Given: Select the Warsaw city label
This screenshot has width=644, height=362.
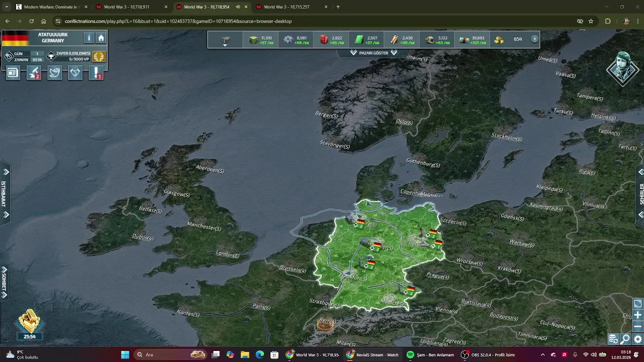Looking at the screenshot, I should pyautogui.click(x=522, y=243).
